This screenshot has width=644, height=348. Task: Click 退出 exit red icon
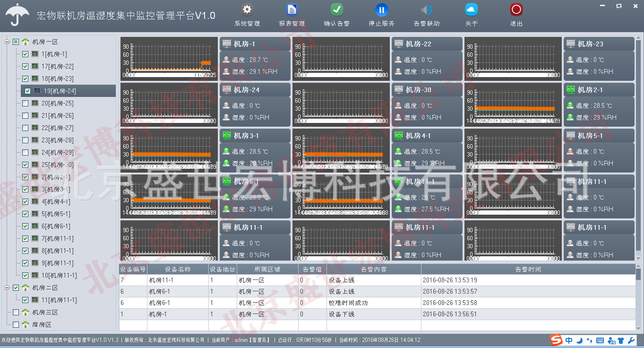coord(516,9)
